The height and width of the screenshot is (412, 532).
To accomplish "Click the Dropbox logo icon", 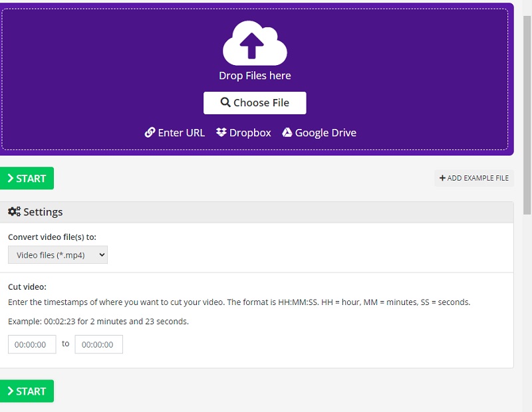I will coord(221,132).
